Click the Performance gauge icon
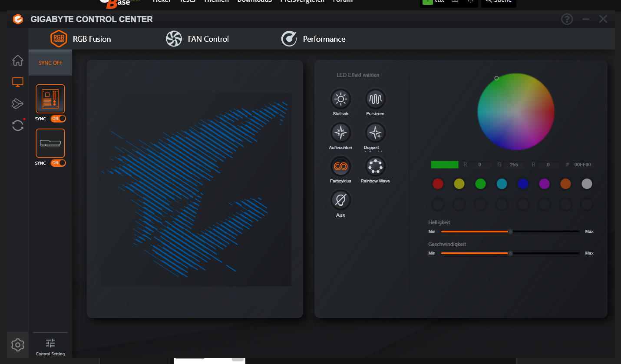 [x=289, y=39]
